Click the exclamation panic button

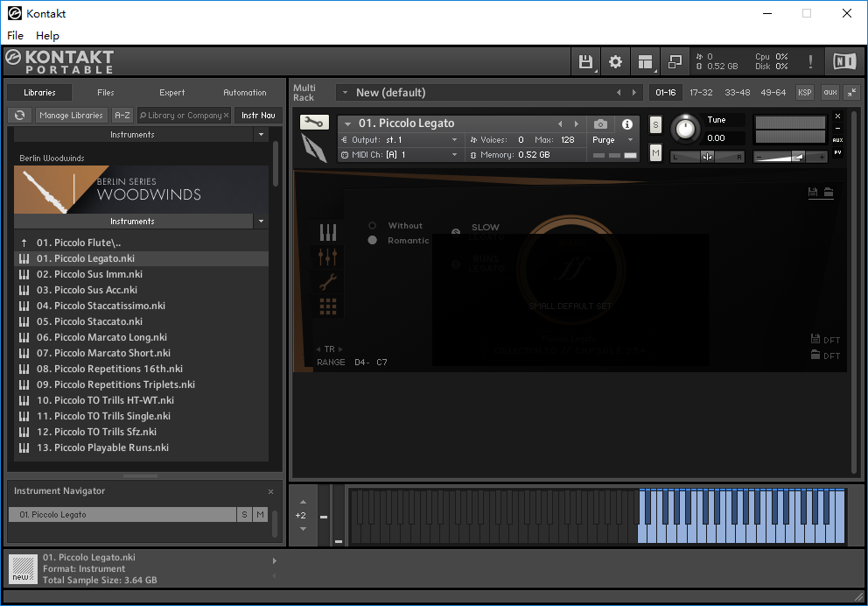pyautogui.click(x=810, y=61)
